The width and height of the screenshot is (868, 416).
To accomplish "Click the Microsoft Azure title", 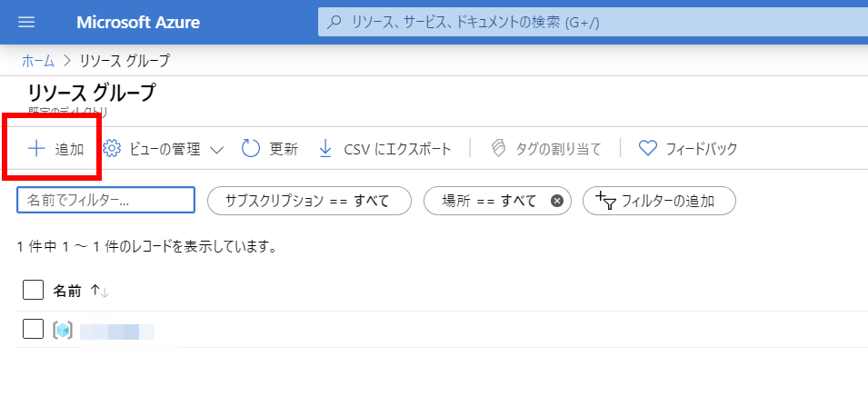I will 138,22.
